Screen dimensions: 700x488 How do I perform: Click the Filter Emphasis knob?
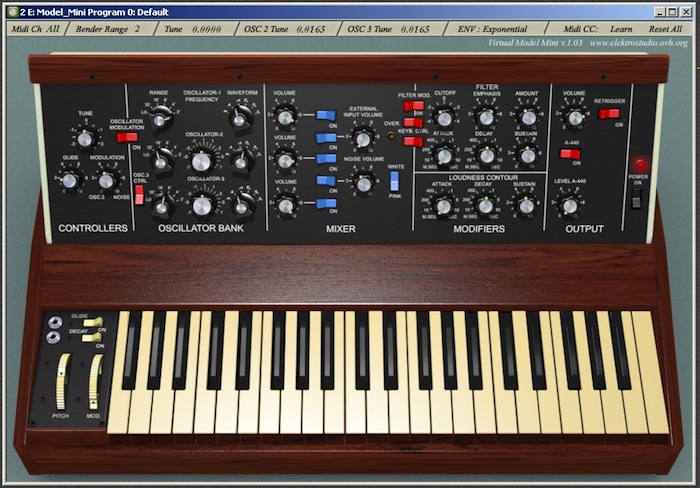pos(486,118)
